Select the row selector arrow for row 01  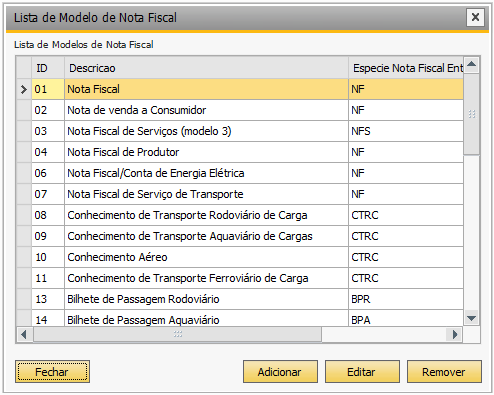[x=24, y=89]
